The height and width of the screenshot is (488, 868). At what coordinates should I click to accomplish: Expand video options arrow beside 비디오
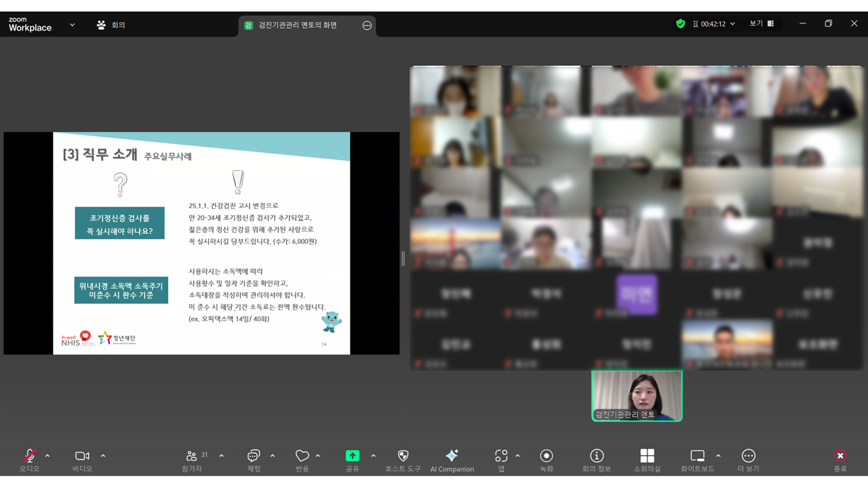[103, 455]
